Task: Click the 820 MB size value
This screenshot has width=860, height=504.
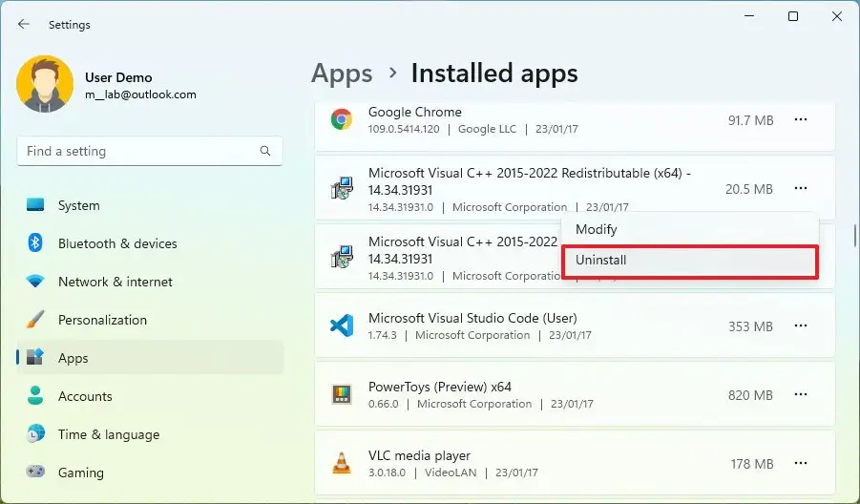Action: [750, 395]
